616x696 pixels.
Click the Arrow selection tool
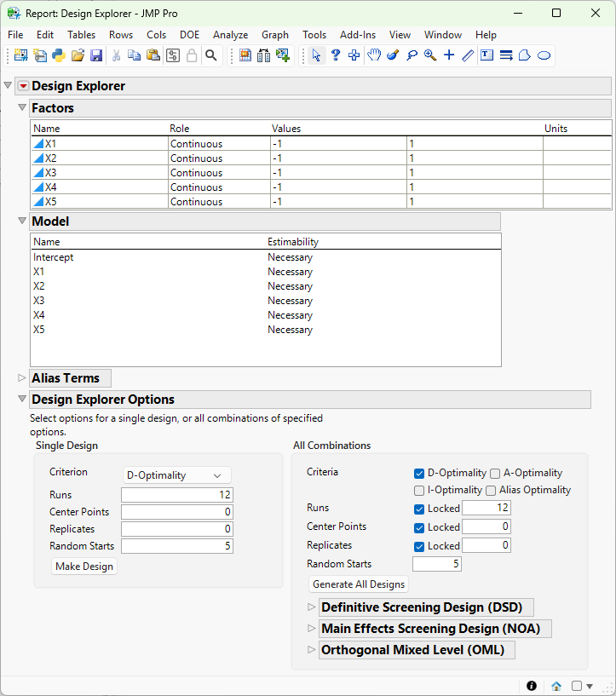(x=316, y=55)
